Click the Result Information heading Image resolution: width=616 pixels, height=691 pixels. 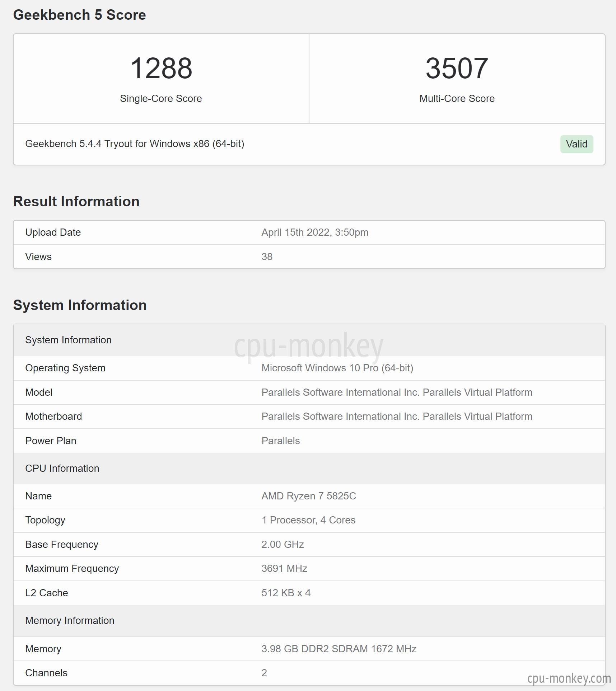pyautogui.click(x=76, y=202)
